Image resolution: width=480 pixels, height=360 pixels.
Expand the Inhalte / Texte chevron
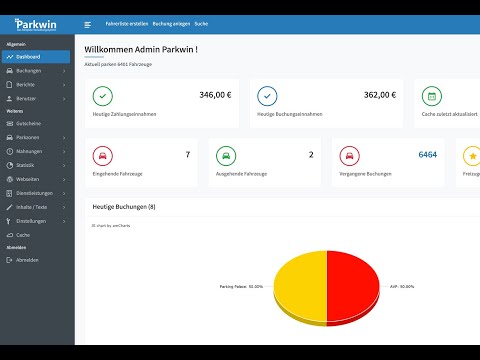click(64, 207)
